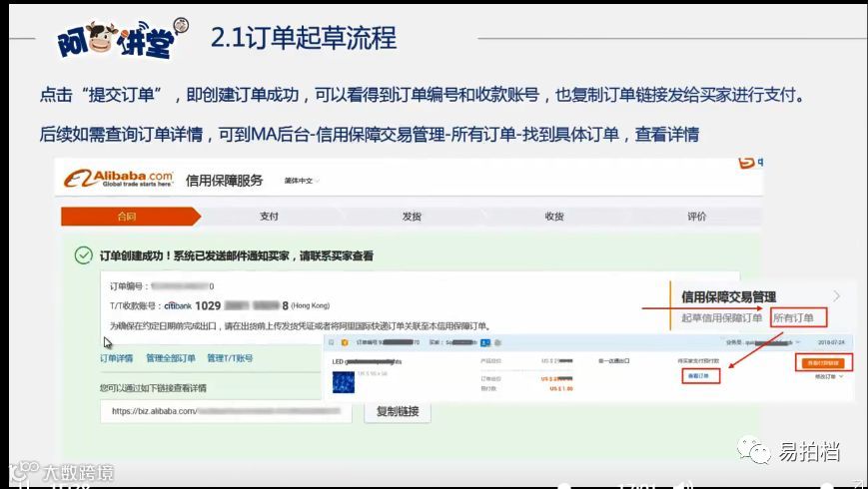Click the 复制链接 button
Viewport: 868px width, 489px height.
pyautogui.click(x=398, y=411)
